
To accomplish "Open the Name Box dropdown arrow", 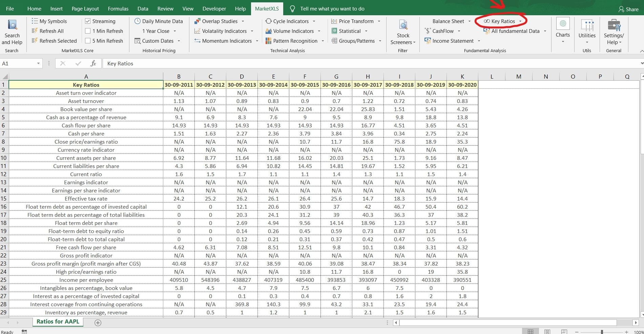I will click(x=38, y=63).
